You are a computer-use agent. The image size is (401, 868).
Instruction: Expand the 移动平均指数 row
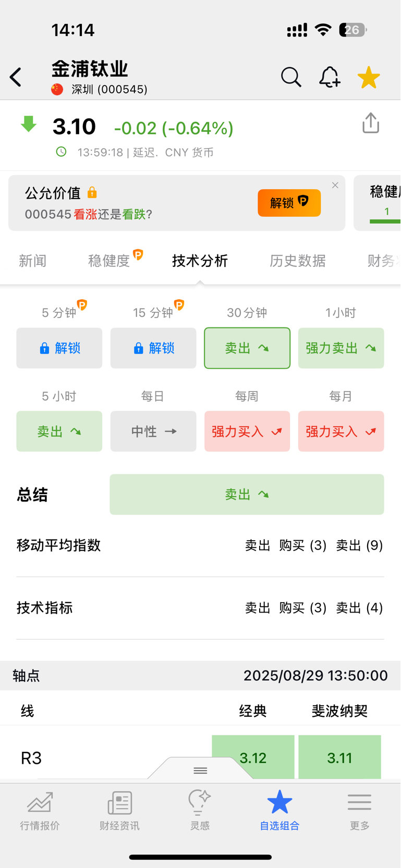(x=200, y=545)
